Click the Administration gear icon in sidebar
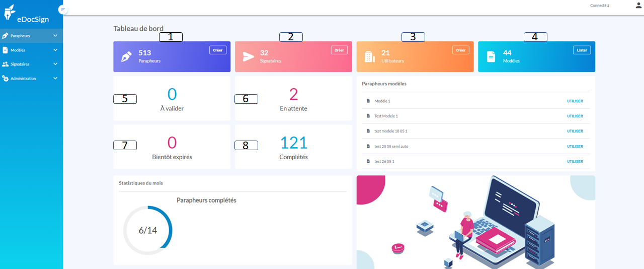644x269 pixels. point(5,79)
